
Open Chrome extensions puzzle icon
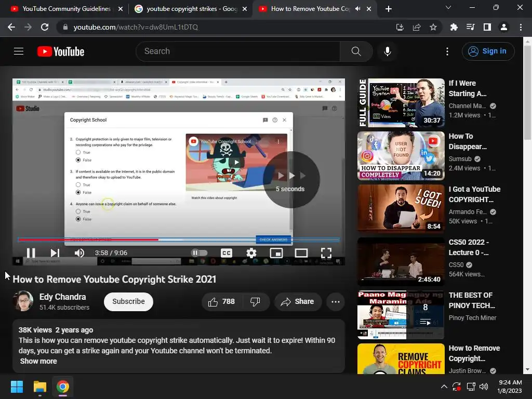pos(454,27)
